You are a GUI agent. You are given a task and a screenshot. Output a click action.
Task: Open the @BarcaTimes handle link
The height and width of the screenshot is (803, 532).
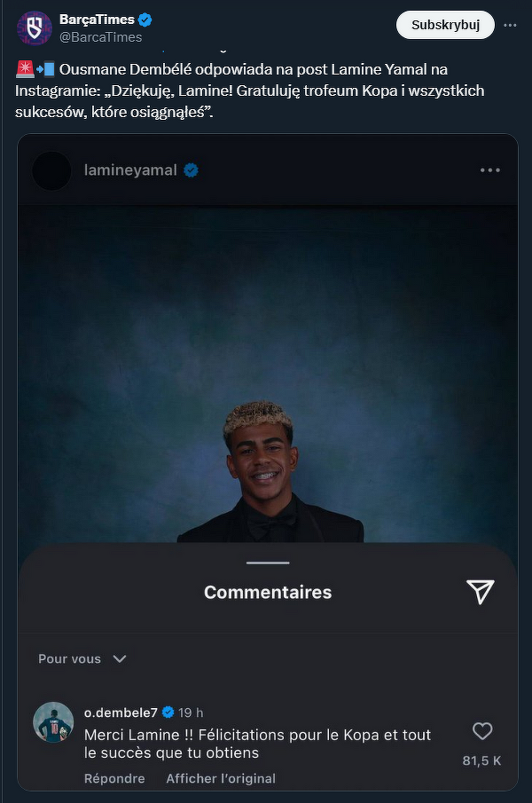pos(101,37)
